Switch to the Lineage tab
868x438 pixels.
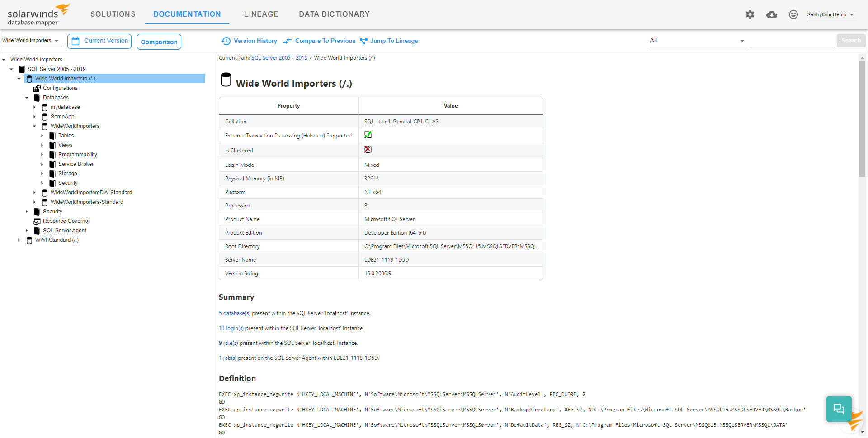click(261, 14)
